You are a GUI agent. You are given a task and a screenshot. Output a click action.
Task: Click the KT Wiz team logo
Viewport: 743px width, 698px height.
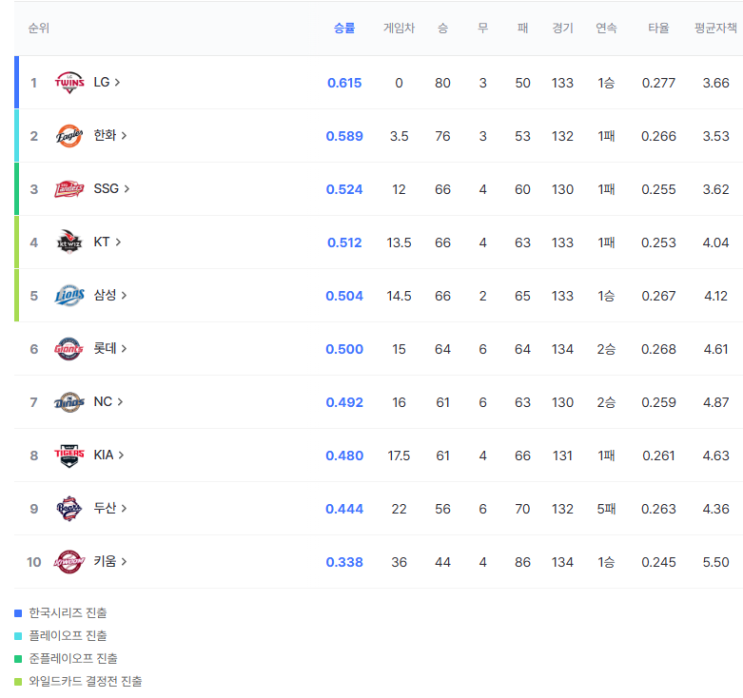[69, 242]
